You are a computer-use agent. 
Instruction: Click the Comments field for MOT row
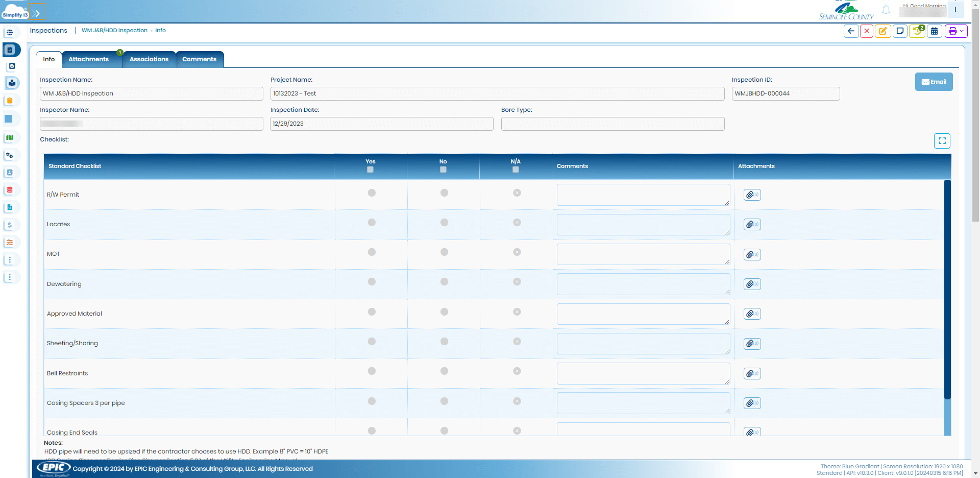pos(643,254)
